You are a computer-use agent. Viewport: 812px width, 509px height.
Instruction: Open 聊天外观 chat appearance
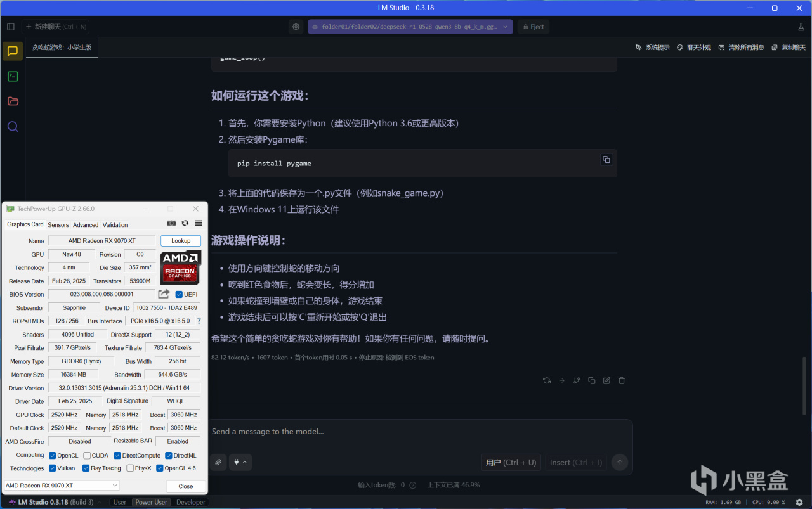click(694, 48)
